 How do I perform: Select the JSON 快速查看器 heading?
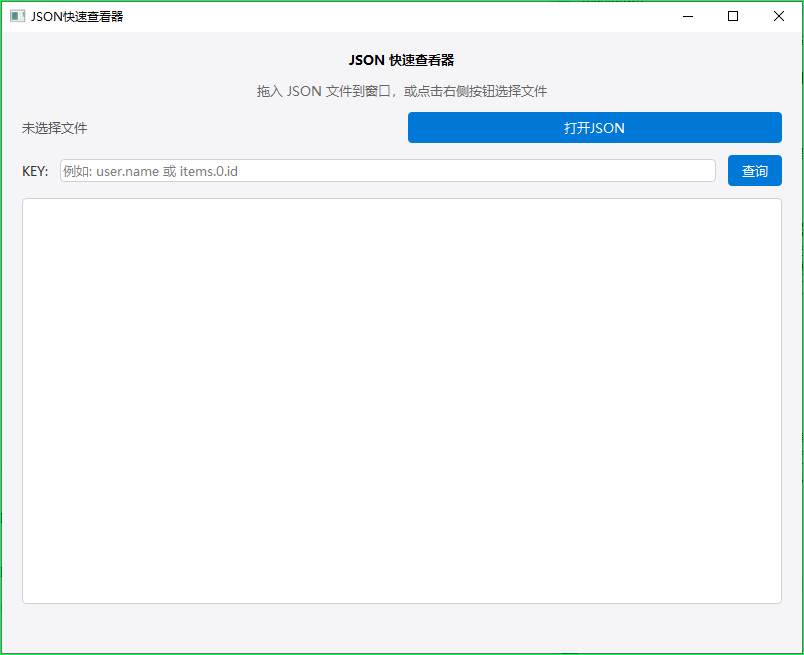(x=401, y=60)
